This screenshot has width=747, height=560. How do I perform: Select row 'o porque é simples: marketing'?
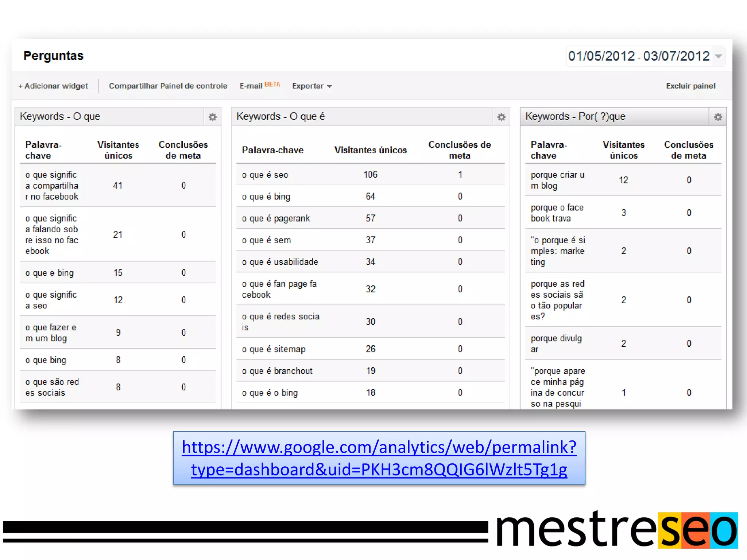click(x=623, y=251)
